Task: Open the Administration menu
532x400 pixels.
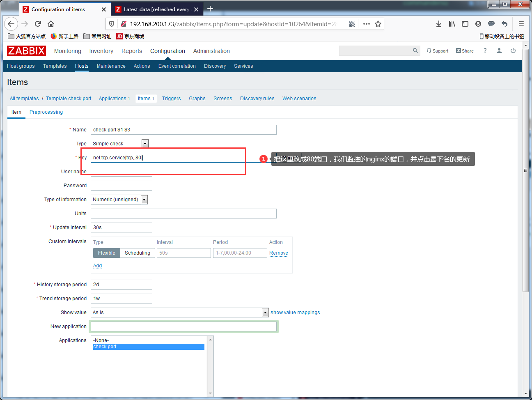Action: click(x=211, y=51)
